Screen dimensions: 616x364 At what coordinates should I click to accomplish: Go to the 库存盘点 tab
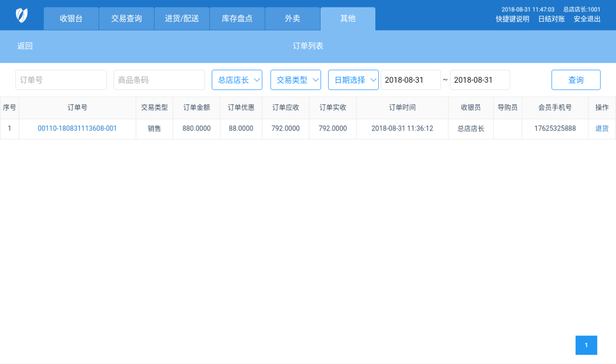tap(237, 19)
